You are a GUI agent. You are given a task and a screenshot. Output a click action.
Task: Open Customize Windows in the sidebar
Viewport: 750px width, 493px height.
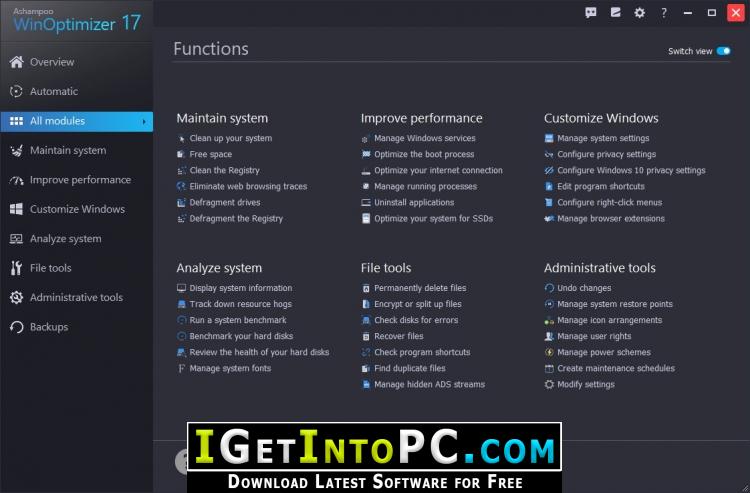pos(77,209)
